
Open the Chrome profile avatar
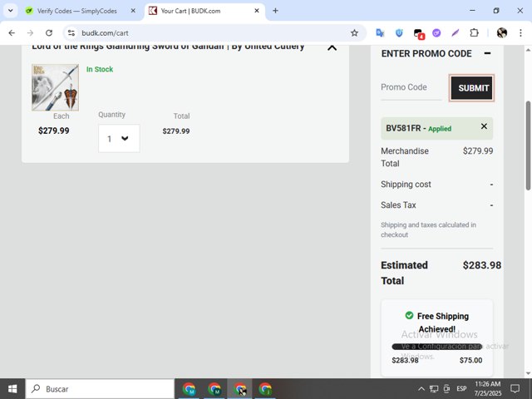tap(502, 33)
